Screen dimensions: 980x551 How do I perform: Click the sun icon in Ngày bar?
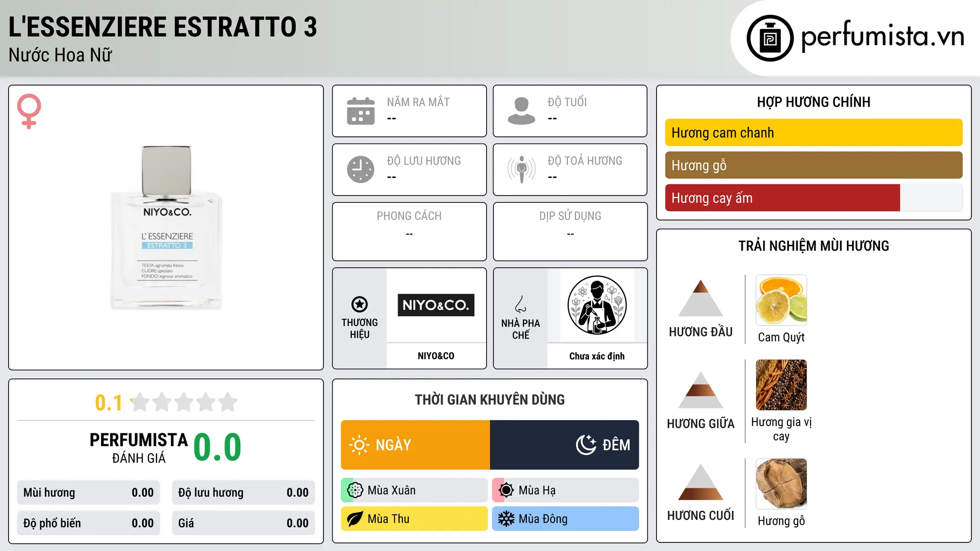click(x=359, y=445)
